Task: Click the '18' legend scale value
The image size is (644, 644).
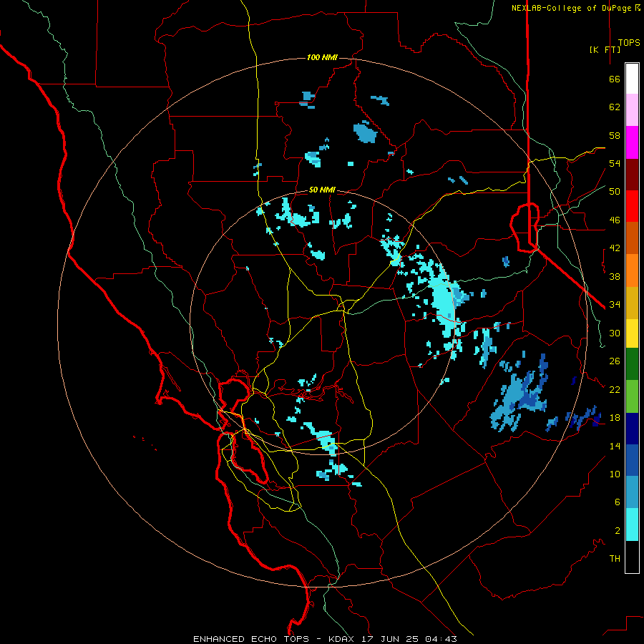Action: click(x=615, y=418)
